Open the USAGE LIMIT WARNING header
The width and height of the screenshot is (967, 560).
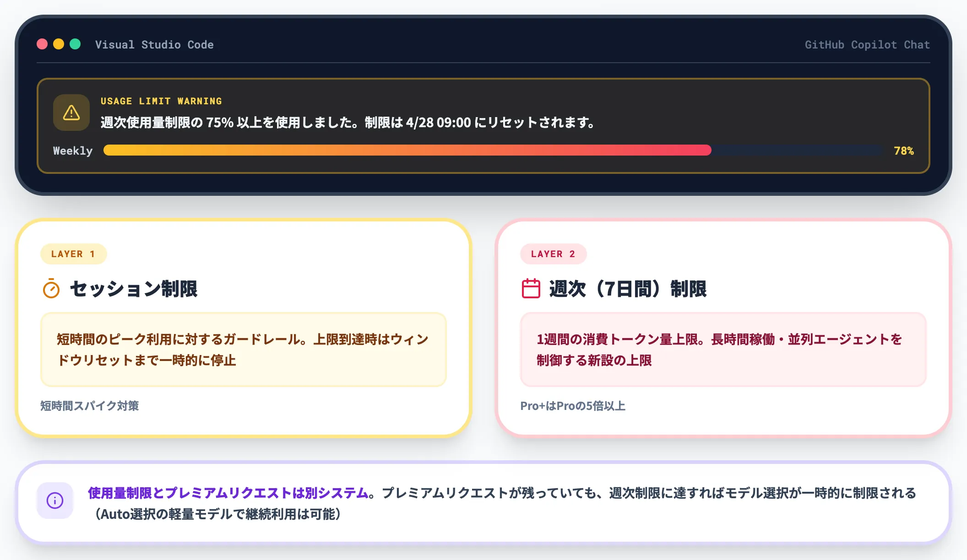[161, 101]
